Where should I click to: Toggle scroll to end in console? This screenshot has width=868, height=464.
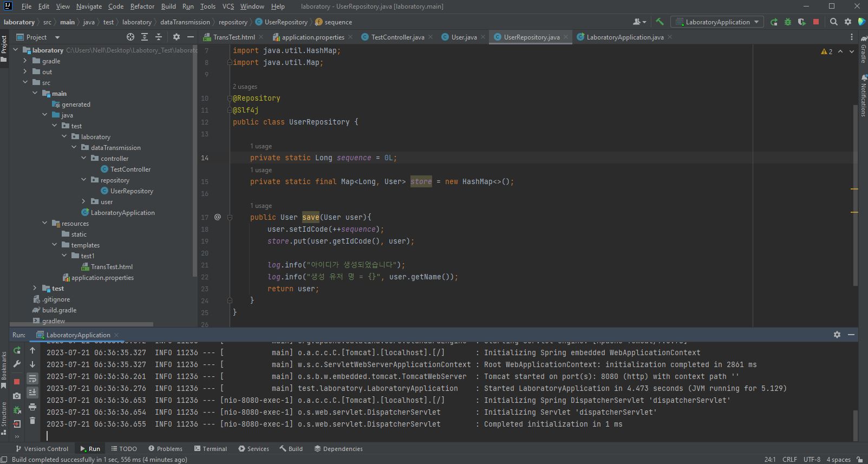[32, 393]
